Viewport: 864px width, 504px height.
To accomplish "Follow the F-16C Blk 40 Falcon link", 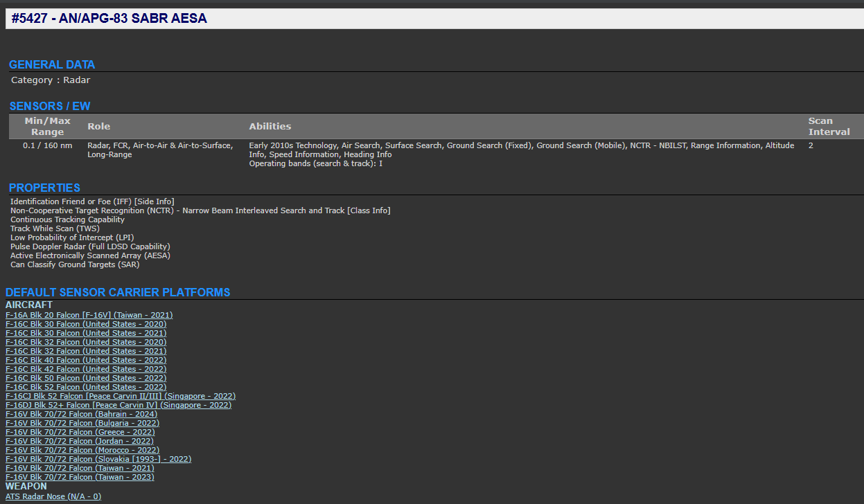I will 86,360.
